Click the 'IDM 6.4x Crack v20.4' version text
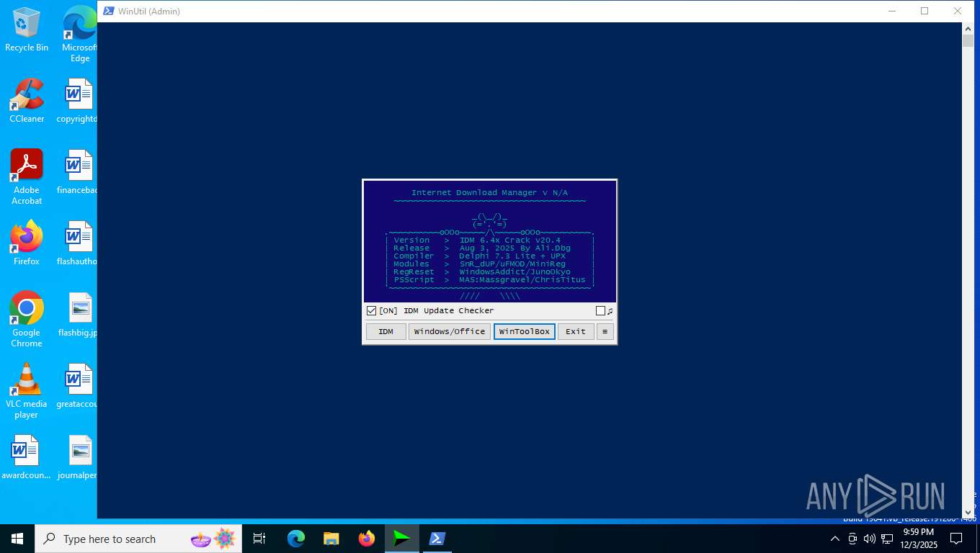 [509, 240]
